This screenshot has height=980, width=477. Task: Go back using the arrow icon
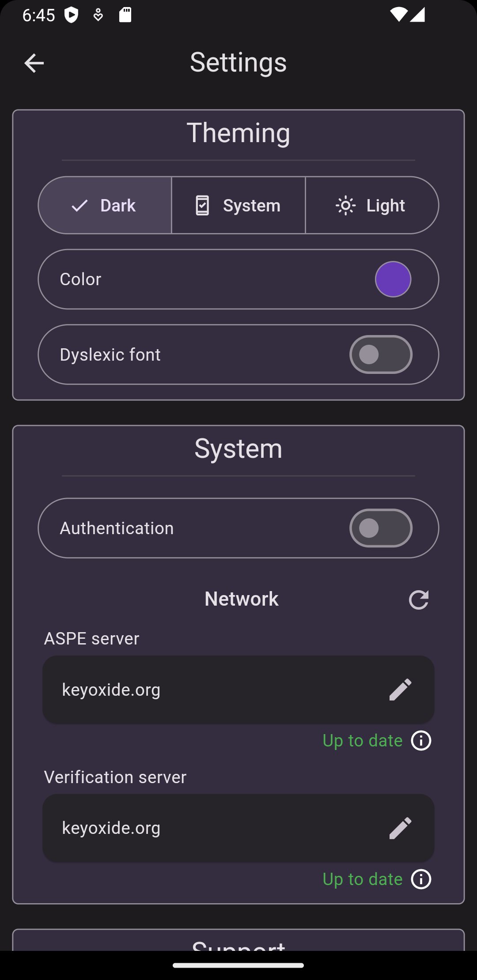[34, 63]
